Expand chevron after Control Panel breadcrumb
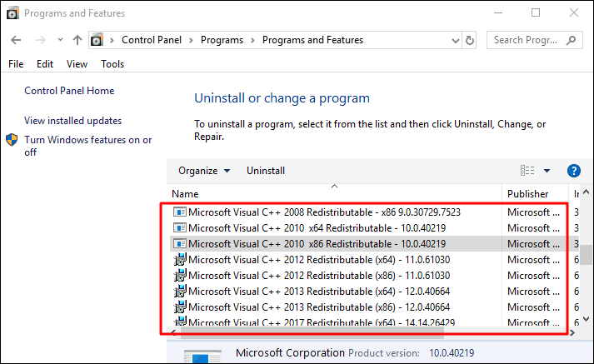 tap(191, 40)
